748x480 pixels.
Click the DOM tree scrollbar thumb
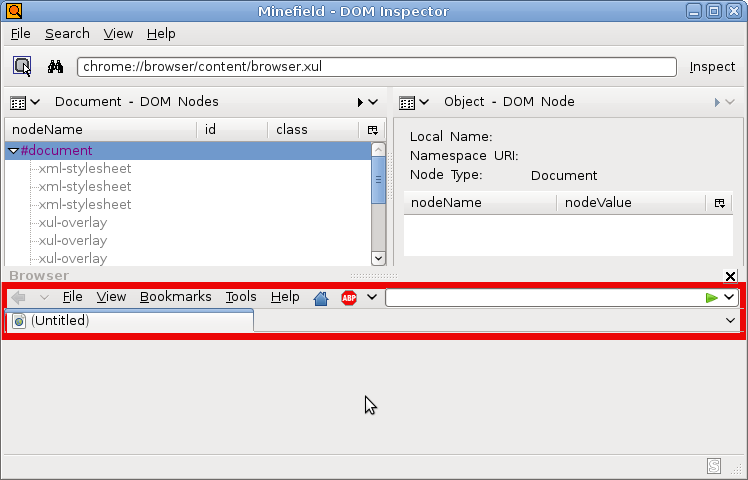[x=378, y=180]
